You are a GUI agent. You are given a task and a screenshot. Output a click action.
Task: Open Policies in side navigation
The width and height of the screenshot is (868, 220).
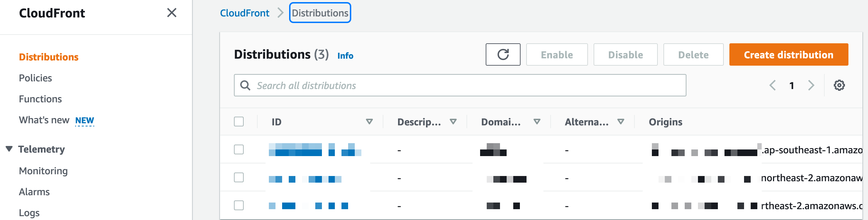[35, 78]
